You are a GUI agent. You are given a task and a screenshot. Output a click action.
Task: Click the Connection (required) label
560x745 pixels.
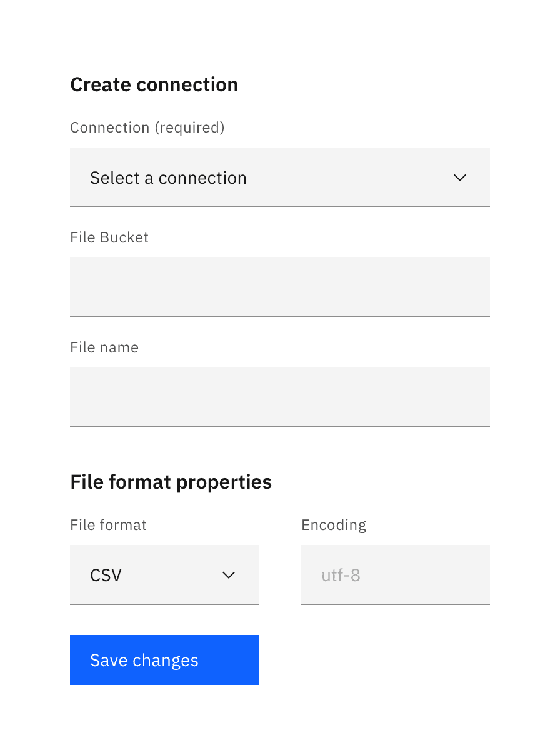pos(147,127)
